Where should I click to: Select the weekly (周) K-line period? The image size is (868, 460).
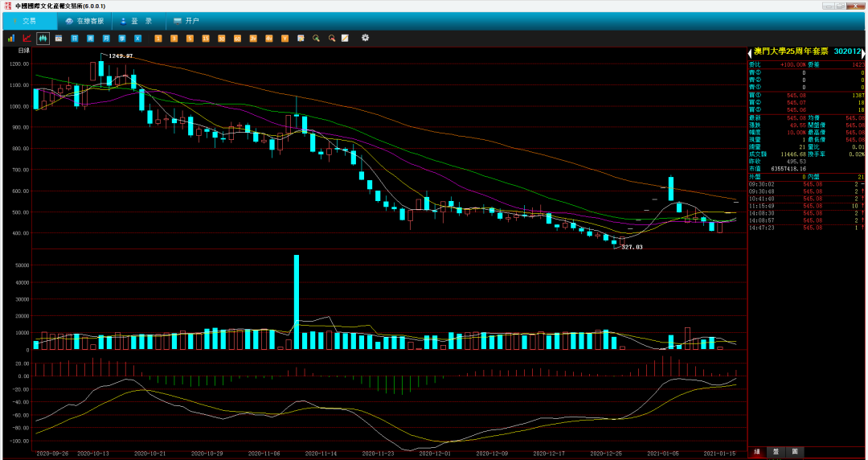pos(90,39)
